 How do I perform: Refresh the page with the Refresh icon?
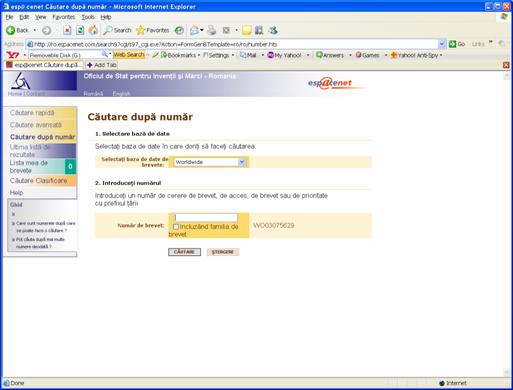point(80,30)
